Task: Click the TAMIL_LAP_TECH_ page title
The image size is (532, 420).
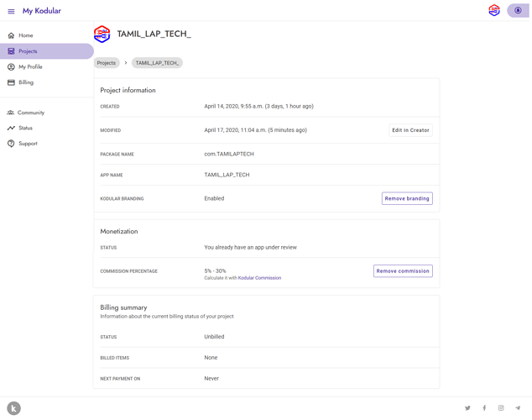Action: [154, 34]
